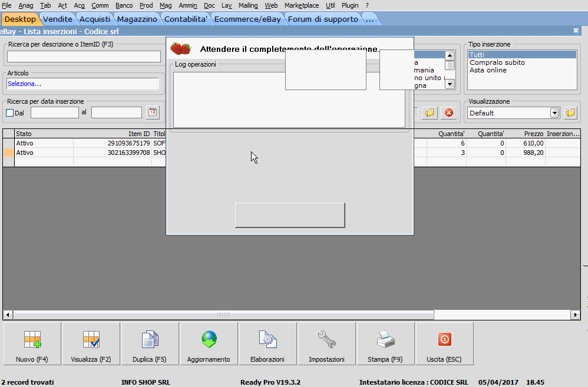Switch to the Acquisti tab
The height and width of the screenshot is (387, 588).
[x=95, y=19]
